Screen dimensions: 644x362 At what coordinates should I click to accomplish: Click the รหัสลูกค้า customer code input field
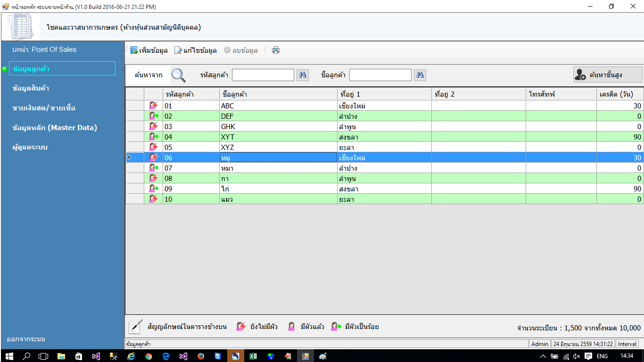(x=263, y=75)
